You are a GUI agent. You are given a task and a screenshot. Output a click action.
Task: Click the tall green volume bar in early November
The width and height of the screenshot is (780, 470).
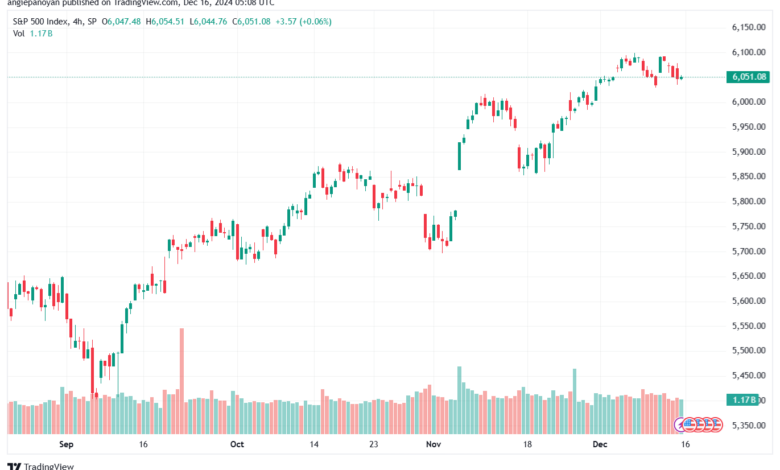(x=459, y=400)
